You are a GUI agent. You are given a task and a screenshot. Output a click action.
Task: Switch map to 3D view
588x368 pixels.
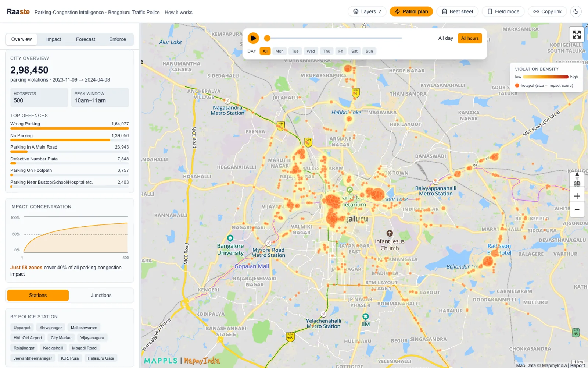click(x=577, y=183)
